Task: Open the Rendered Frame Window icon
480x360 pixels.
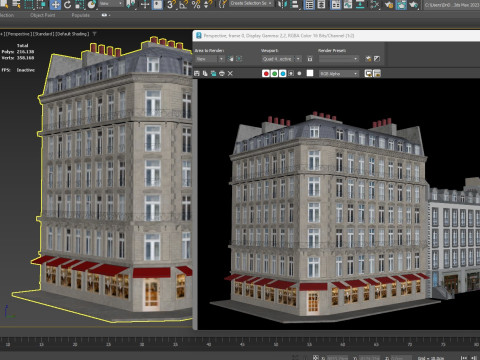Action: [x=401, y=5]
